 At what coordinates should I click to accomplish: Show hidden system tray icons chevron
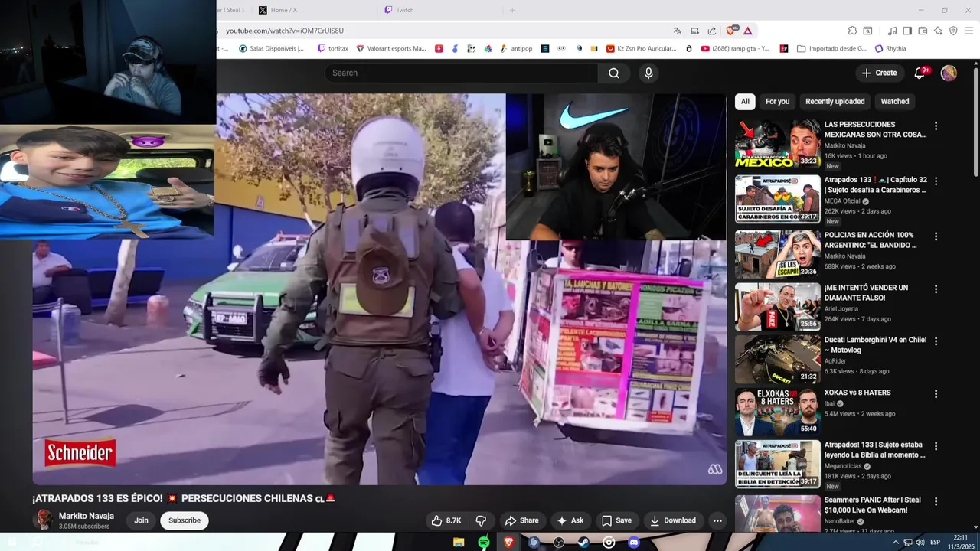(896, 542)
